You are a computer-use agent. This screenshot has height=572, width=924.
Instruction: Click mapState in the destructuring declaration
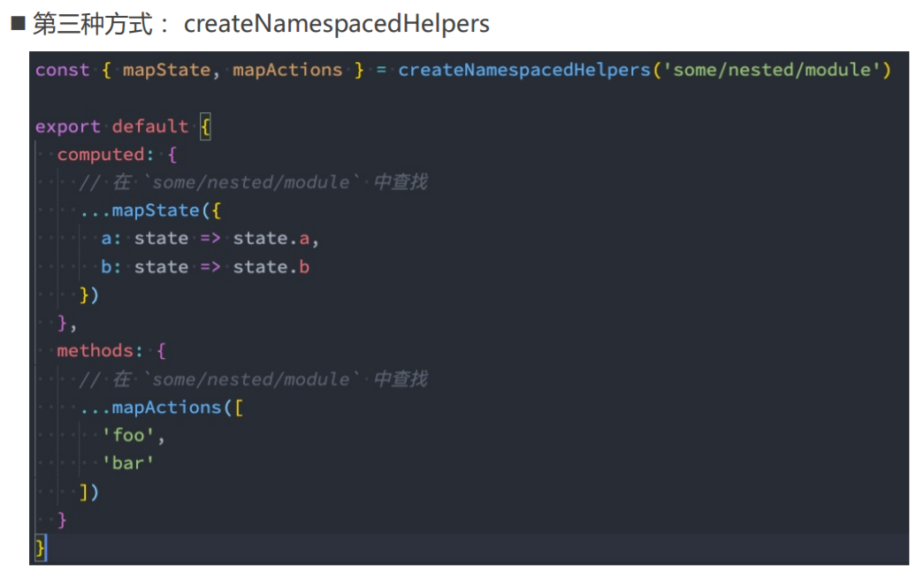(166, 70)
